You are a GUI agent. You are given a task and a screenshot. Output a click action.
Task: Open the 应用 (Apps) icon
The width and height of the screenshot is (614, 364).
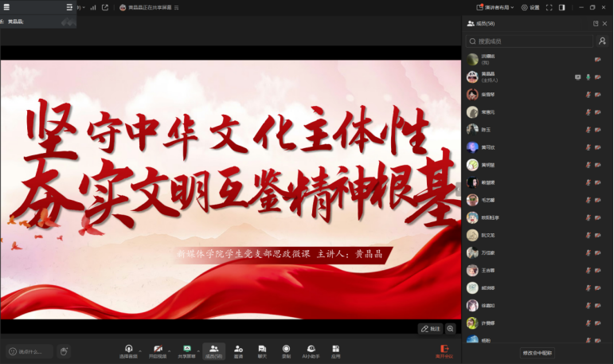tap(336, 350)
